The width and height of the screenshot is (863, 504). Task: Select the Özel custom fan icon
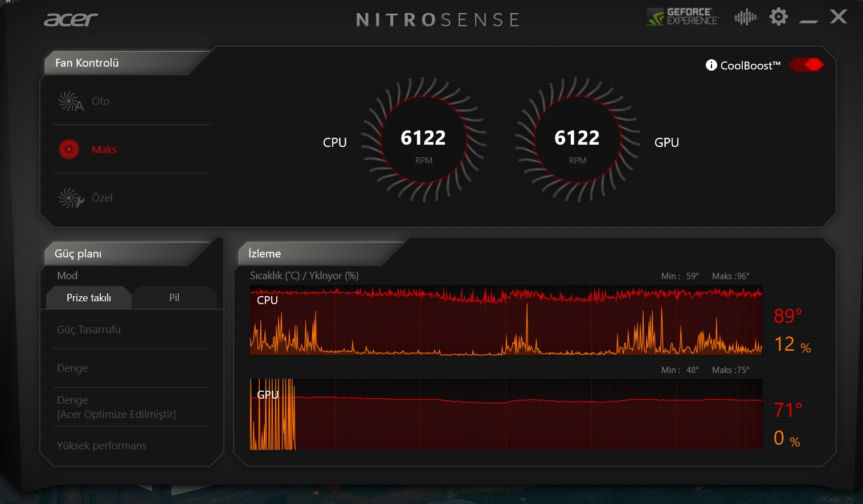(x=71, y=198)
